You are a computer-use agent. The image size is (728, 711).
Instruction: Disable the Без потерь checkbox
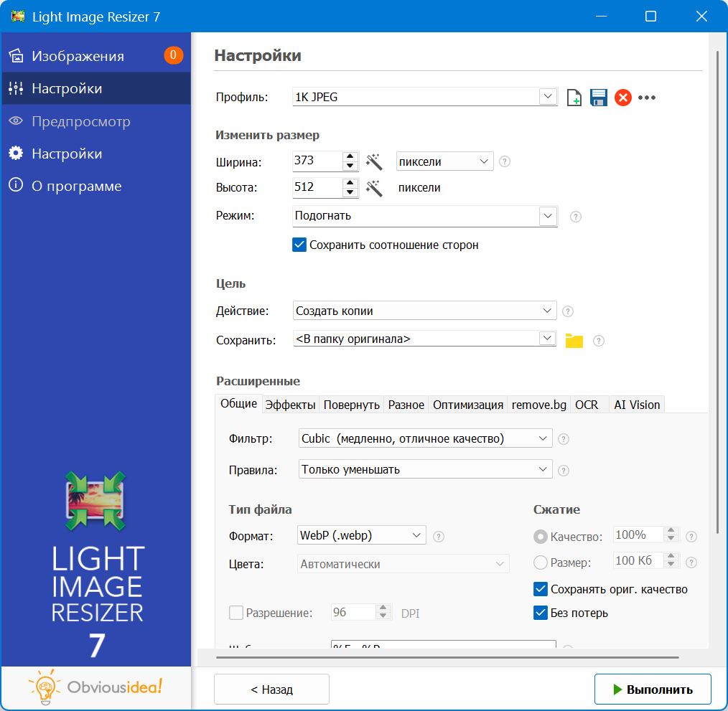coord(541,613)
